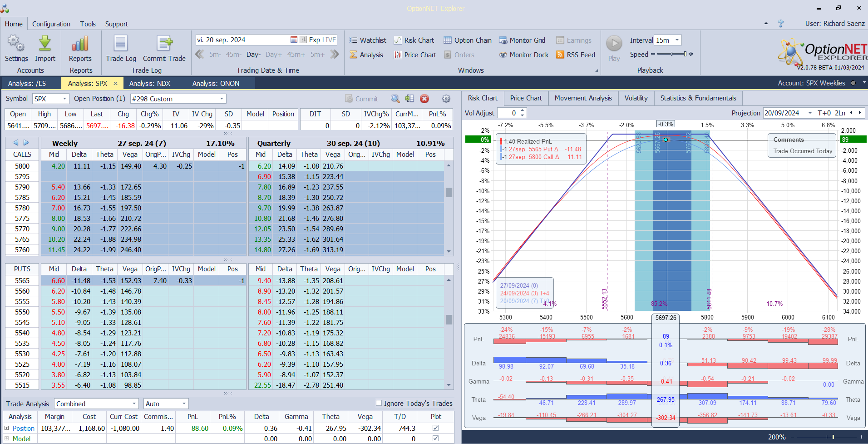Screen dimensions: 868x444
Task: Expand the Model row in analysis grid
Action: 7,439
